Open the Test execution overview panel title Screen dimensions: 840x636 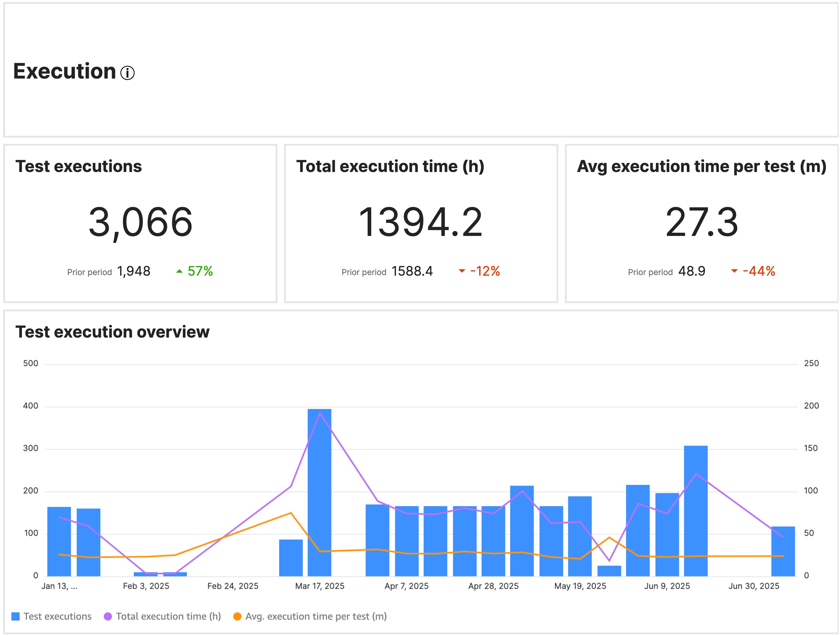coord(113,331)
